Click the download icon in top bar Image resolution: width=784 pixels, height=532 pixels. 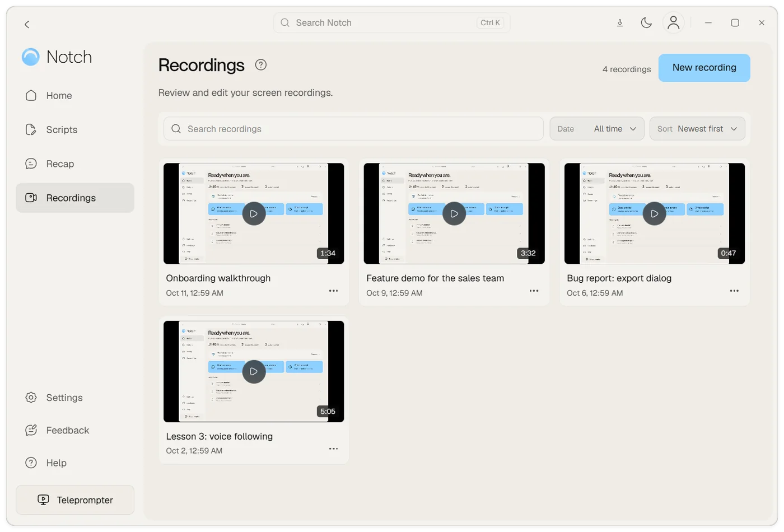click(619, 23)
